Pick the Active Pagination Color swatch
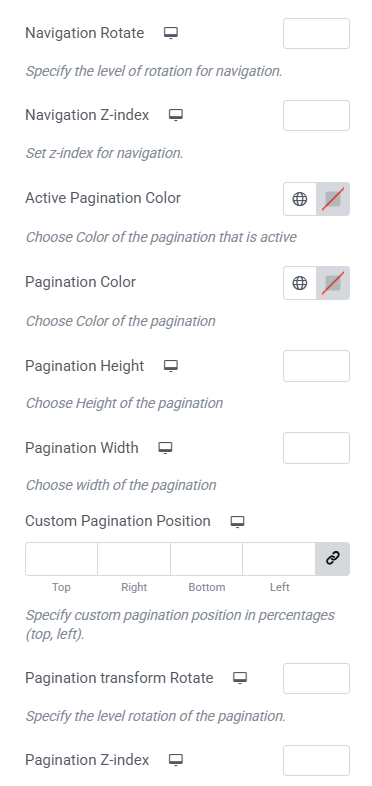Screen dimensions: 372x786 333,199
